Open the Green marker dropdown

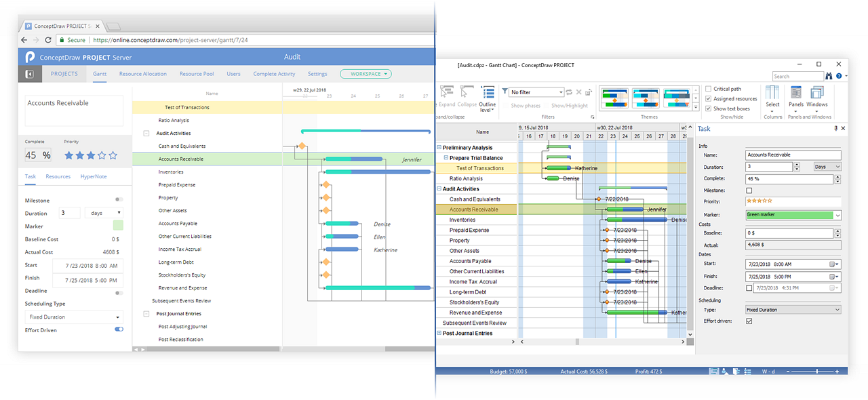pyautogui.click(x=793, y=215)
